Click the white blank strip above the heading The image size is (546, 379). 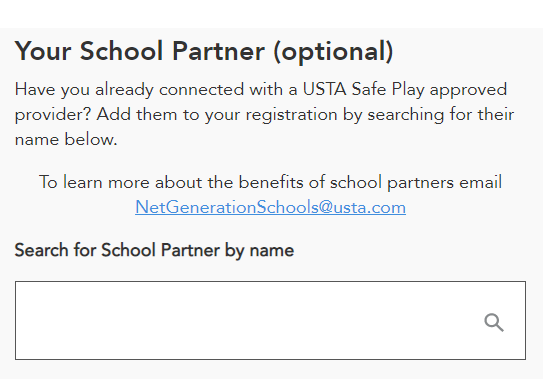pos(273,14)
